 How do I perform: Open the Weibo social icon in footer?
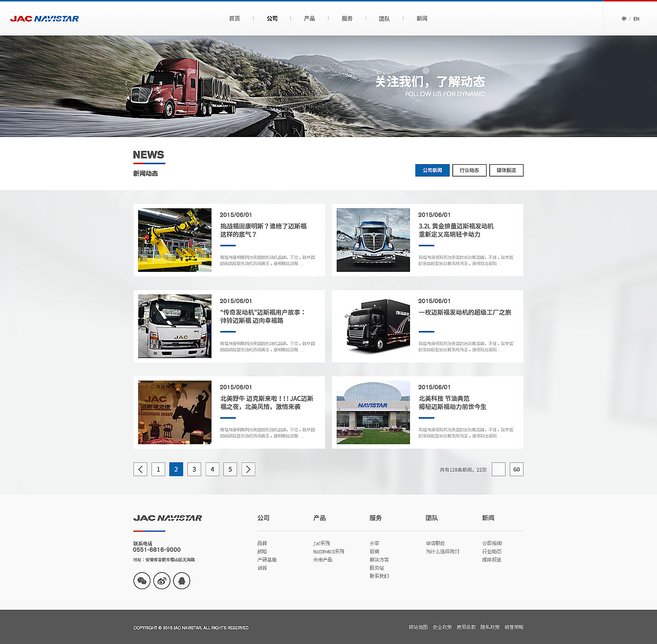pyautogui.click(x=162, y=581)
